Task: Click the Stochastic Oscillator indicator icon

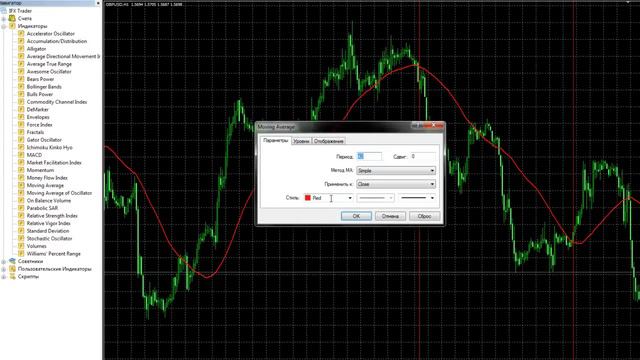Action: (21, 238)
